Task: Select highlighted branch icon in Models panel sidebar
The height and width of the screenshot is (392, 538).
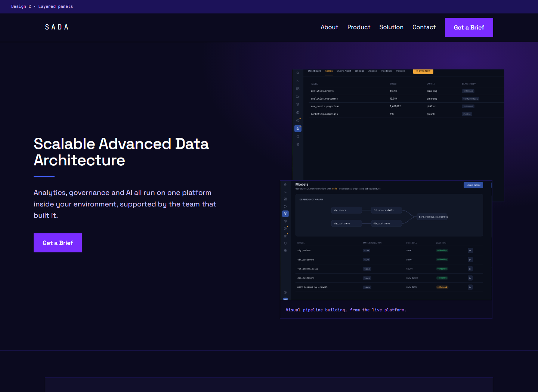Action: (285, 214)
